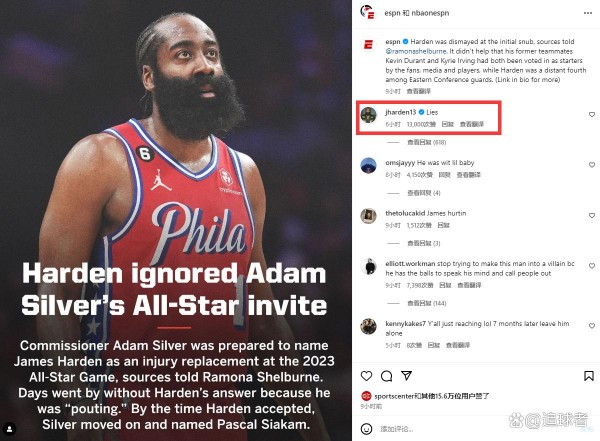Open the comment bubble icon below the post
The width and height of the screenshot is (600, 441).
click(x=386, y=376)
